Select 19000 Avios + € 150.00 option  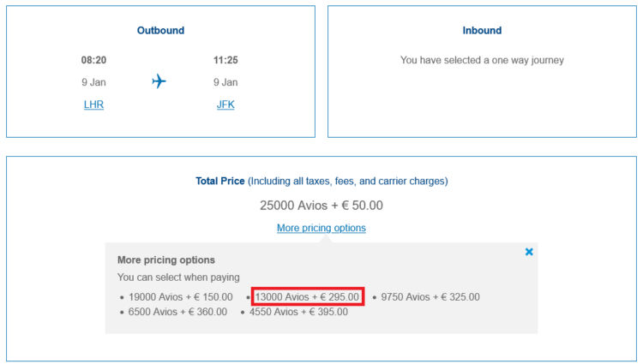(180, 297)
